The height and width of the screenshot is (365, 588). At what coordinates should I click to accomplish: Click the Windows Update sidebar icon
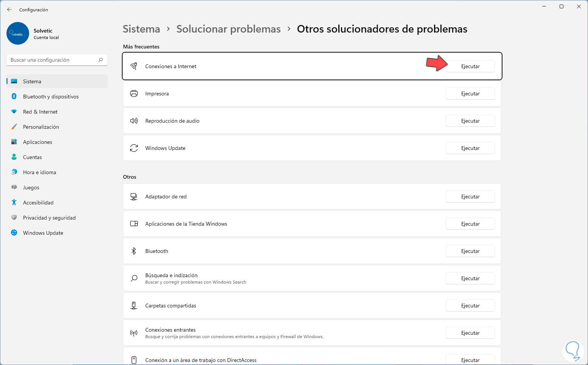tap(14, 233)
